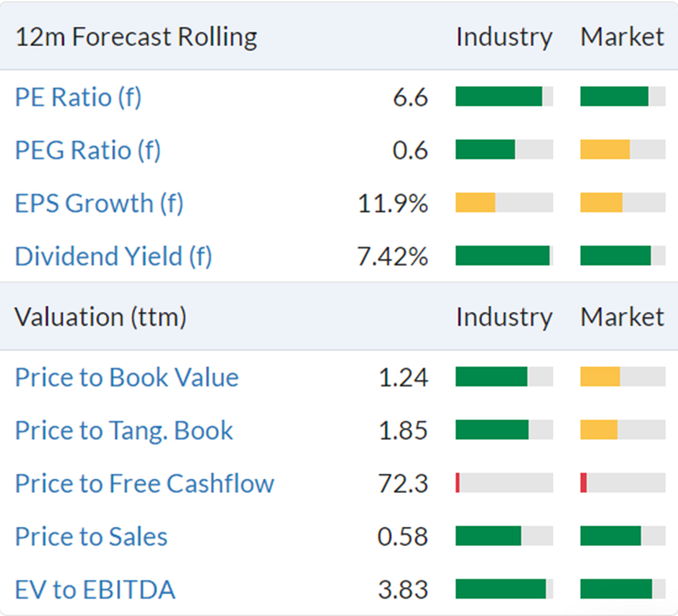Screen dimensions: 678x616
Task: Open the PE Ratio (f) link
Action: click(x=78, y=97)
